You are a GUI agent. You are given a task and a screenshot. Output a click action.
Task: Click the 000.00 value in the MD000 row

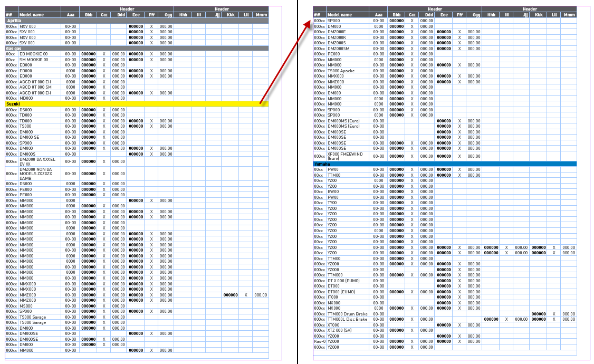point(118,98)
